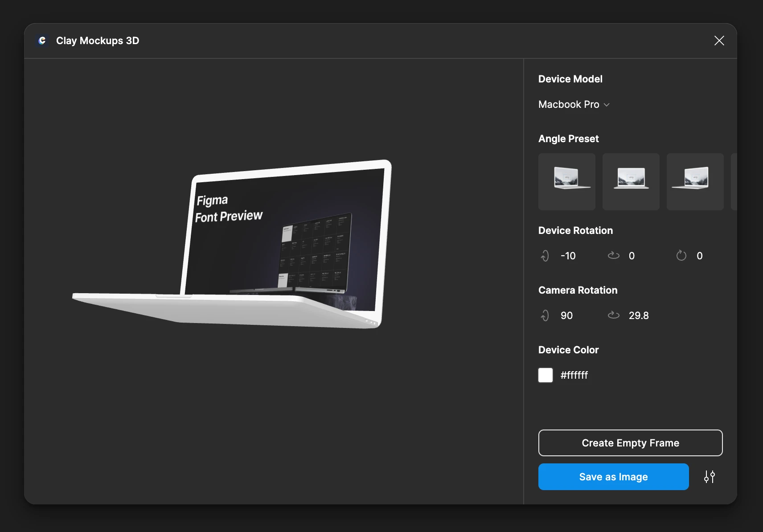The height and width of the screenshot is (532, 763).
Task: Open export settings sliders icon
Action: (x=709, y=477)
